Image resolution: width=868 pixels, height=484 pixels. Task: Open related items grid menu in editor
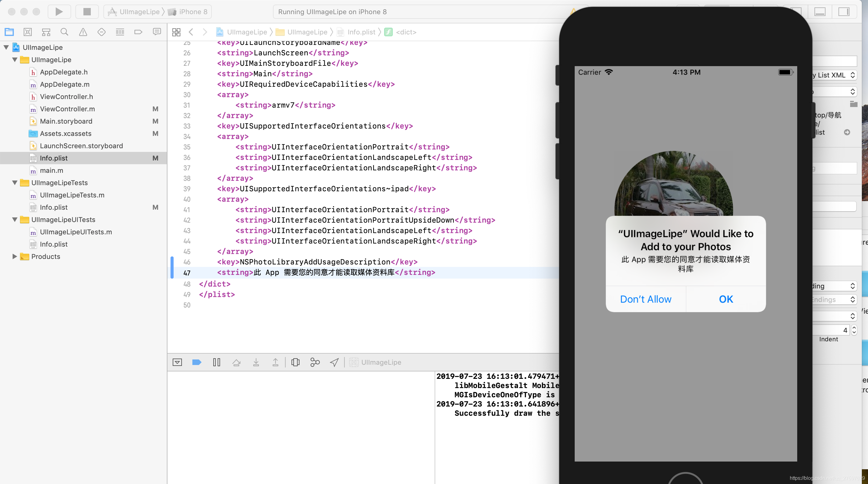176,32
